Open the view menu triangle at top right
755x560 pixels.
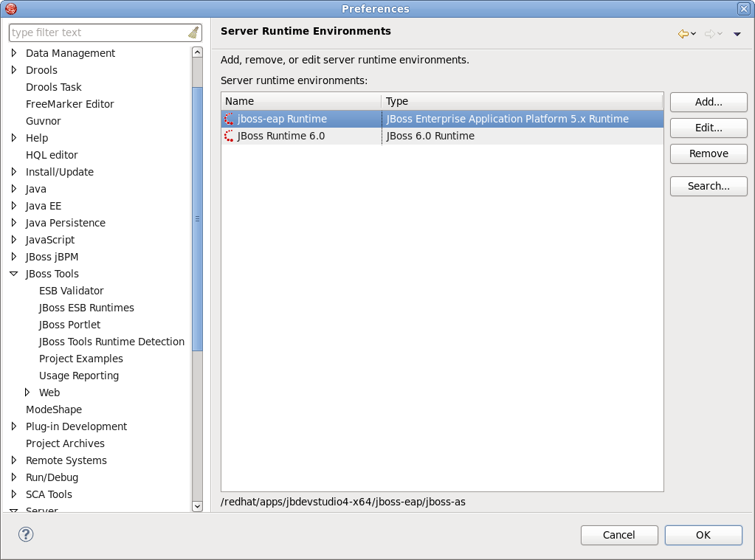pyautogui.click(x=736, y=33)
